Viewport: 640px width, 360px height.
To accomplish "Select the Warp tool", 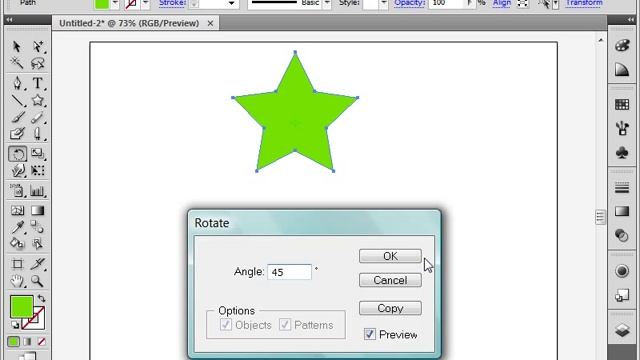I will [x=17, y=171].
